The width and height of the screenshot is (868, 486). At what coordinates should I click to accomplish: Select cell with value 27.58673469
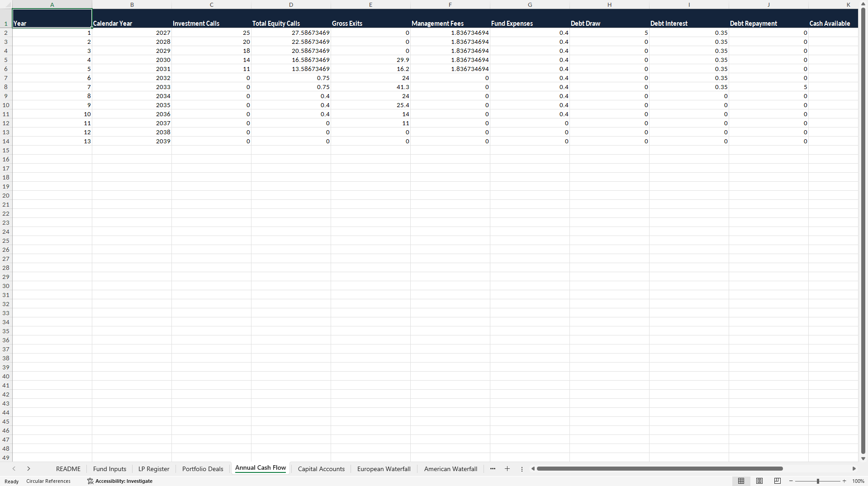point(291,33)
